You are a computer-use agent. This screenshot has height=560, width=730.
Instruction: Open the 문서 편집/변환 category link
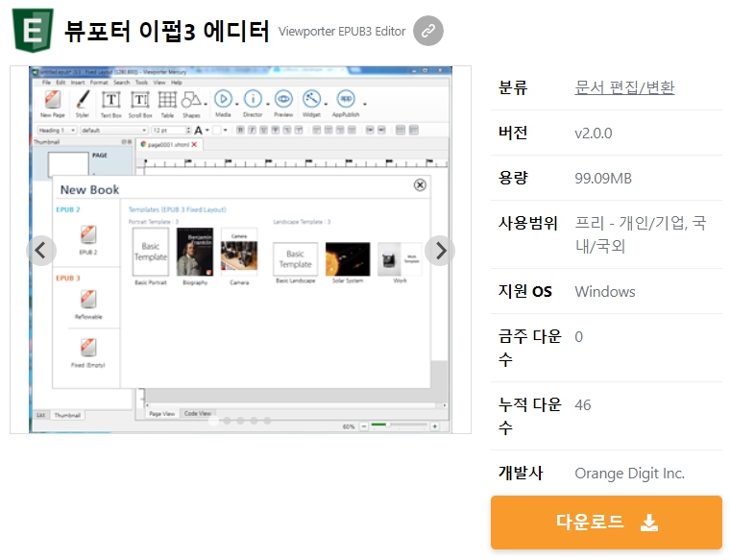click(624, 87)
